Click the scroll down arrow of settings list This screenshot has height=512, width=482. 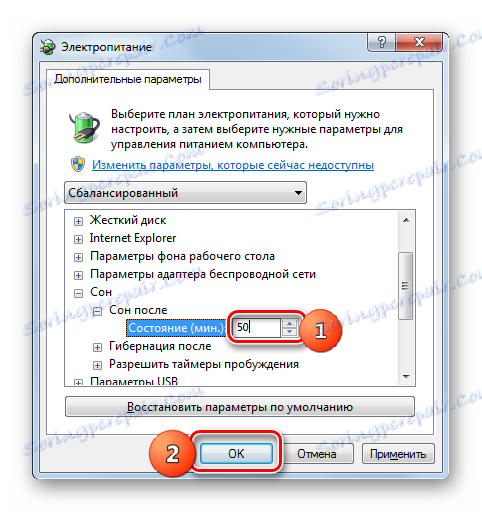click(406, 376)
